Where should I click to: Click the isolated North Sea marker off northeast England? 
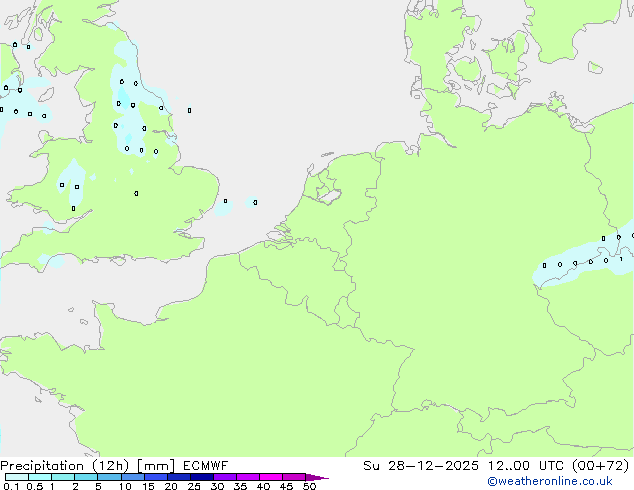click(x=189, y=110)
